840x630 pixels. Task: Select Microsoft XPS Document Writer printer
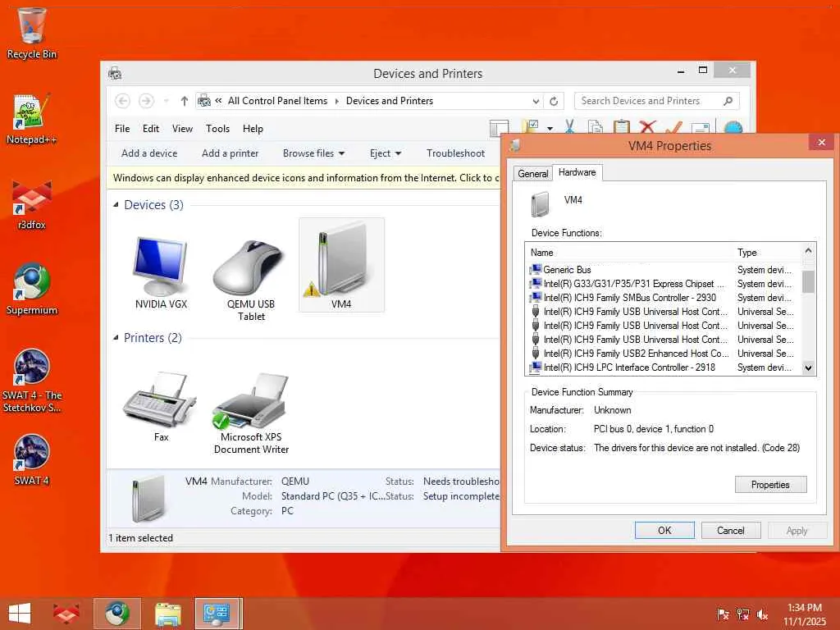click(x=251, y=413)
